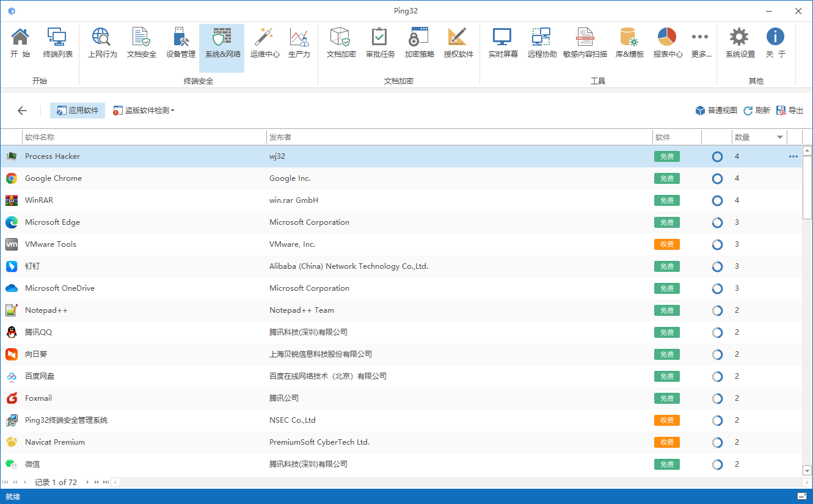The height and width of the screenshot is (504, 813).
Task: Open 库&模板 library and templates
Action: [x=629, y=43]
